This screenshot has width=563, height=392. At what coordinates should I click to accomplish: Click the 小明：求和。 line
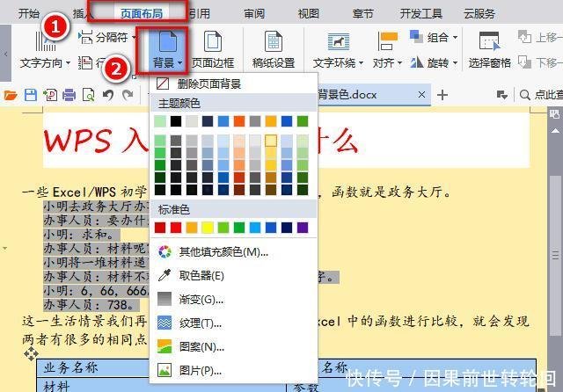[82, 235]
